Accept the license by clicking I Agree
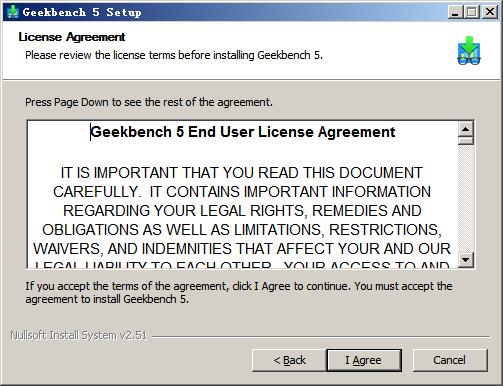 tap(364, 360)
